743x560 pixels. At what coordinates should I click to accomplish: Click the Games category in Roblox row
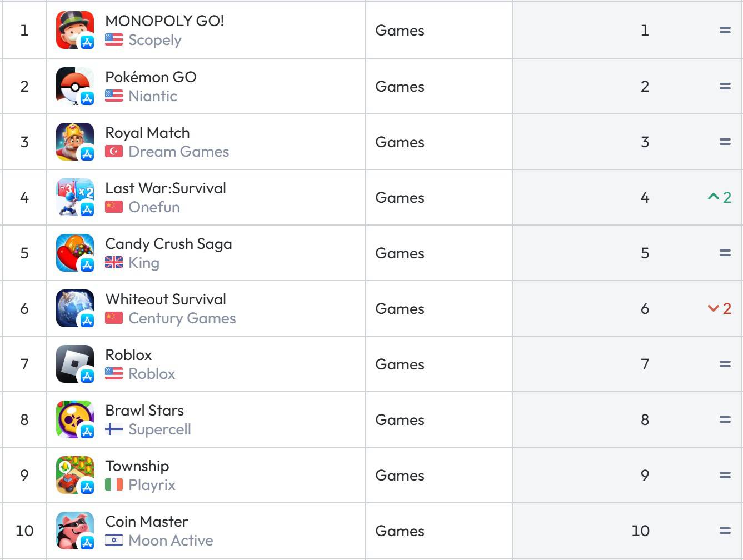click(400, 364)
